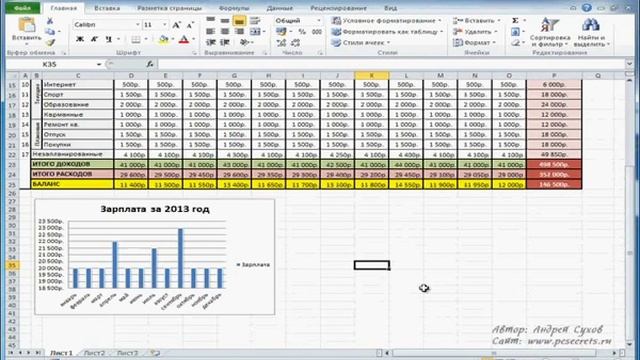Viewport: 640px width, 360px height.
Task: Apply Percent style icon
Action: [x=302, y=31]
